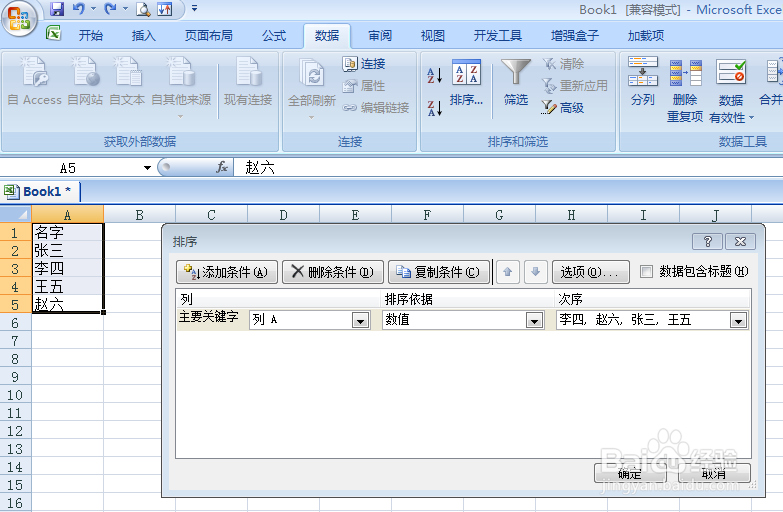Open print preview from quick access toolbar

coord(143,9)
